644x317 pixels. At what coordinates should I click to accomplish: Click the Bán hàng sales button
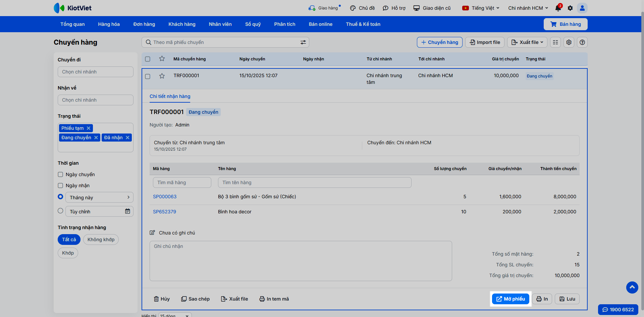click(566, 24)
